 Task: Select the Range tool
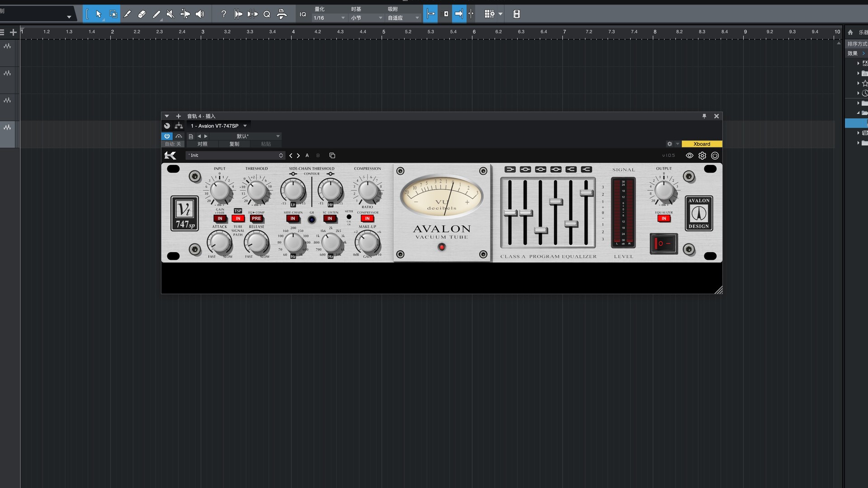click(x=113, y=14)
